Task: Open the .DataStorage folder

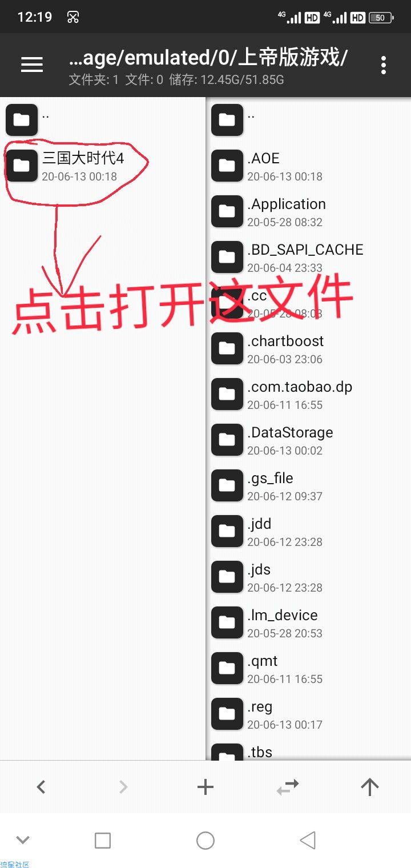Action: pos(308,440)
